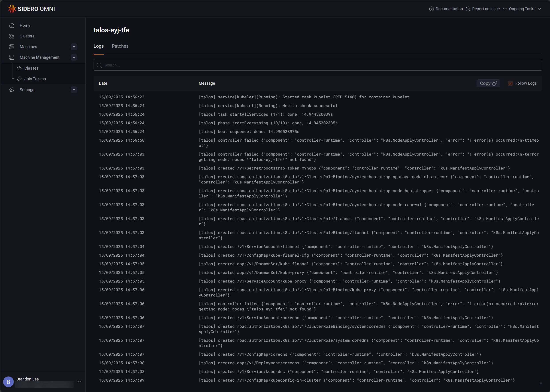550x392 pixels.
Task: Click the Clusters grid icon
Action: coord(12,36)
